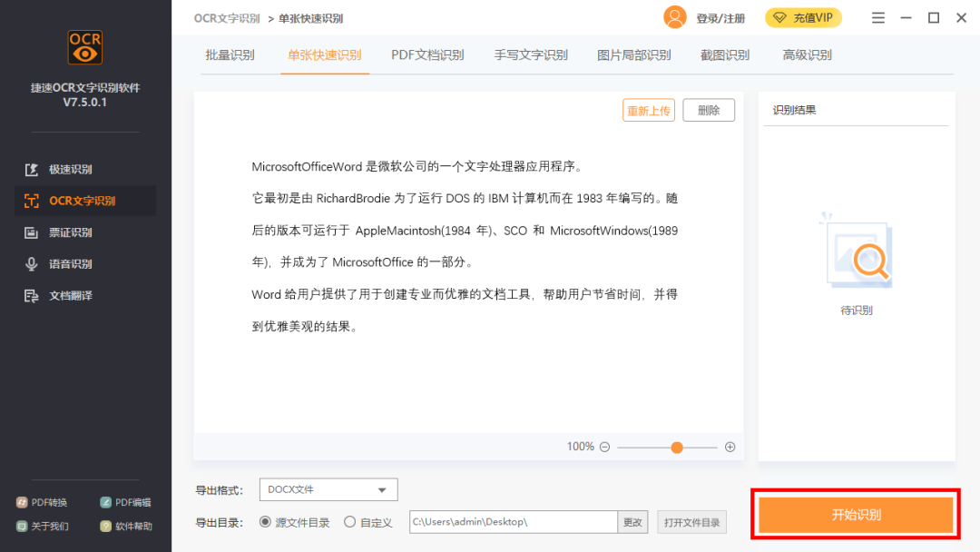Click the export path input field
The image size is (980, 552).
513,522
